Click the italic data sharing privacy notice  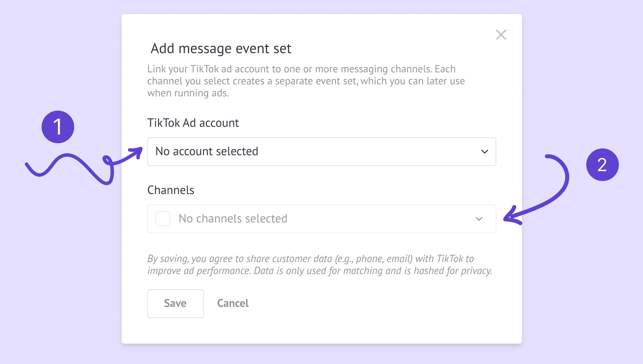pos(320,265)
